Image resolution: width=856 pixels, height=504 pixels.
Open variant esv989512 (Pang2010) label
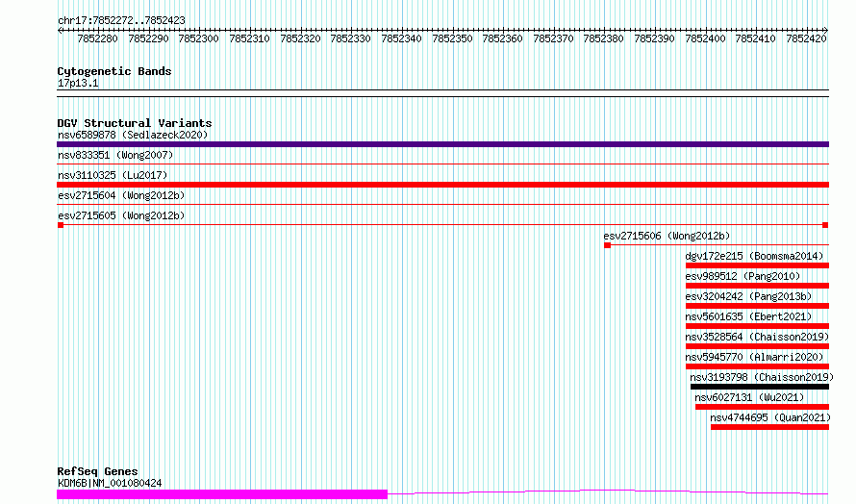pyautogui.click(x=743, y=276)
